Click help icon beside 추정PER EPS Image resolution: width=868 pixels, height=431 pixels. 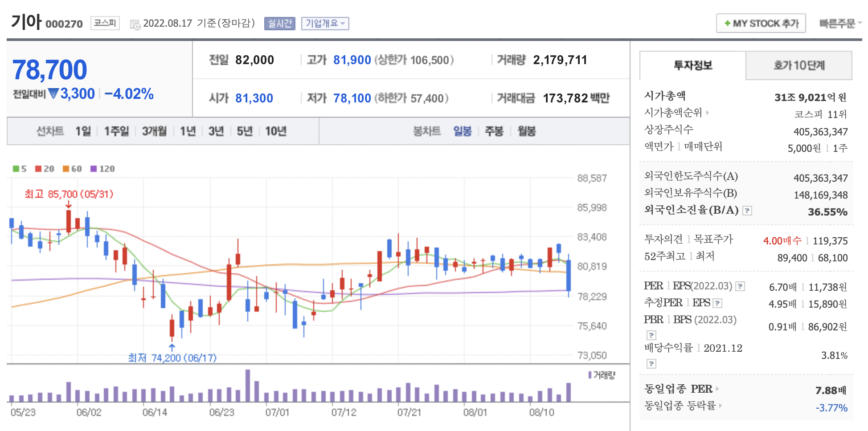point(717,303)
